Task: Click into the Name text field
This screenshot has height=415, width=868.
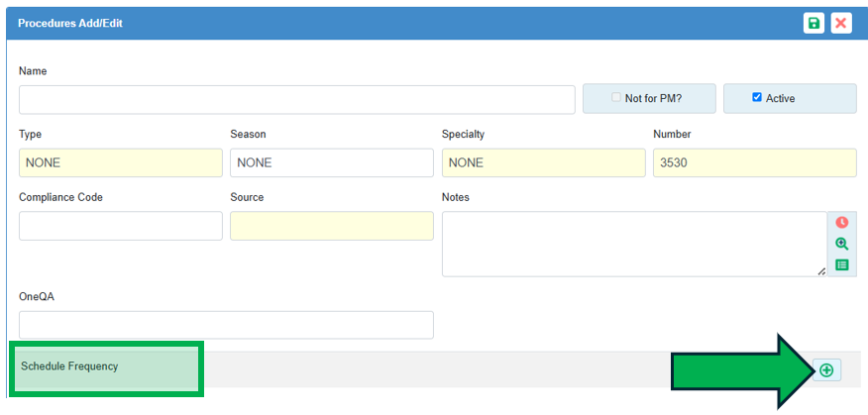Action: [296, 99]
